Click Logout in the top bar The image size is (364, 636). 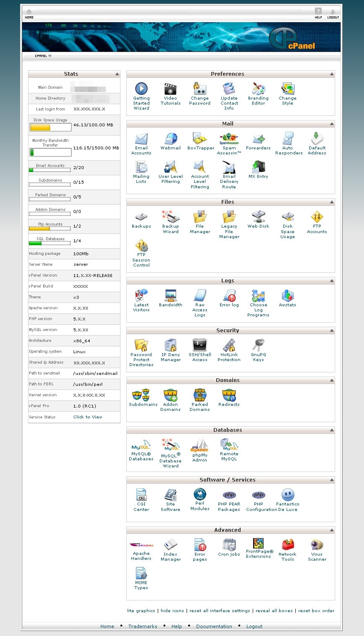[333, 14]
